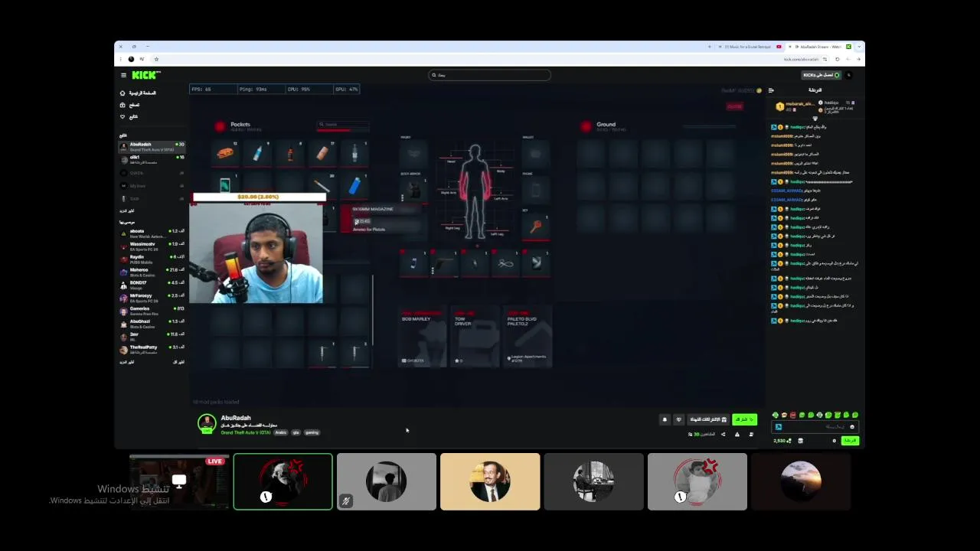Select the small orange bottle in Pockets
Screen dimensions: 980x551
[289, 153]
